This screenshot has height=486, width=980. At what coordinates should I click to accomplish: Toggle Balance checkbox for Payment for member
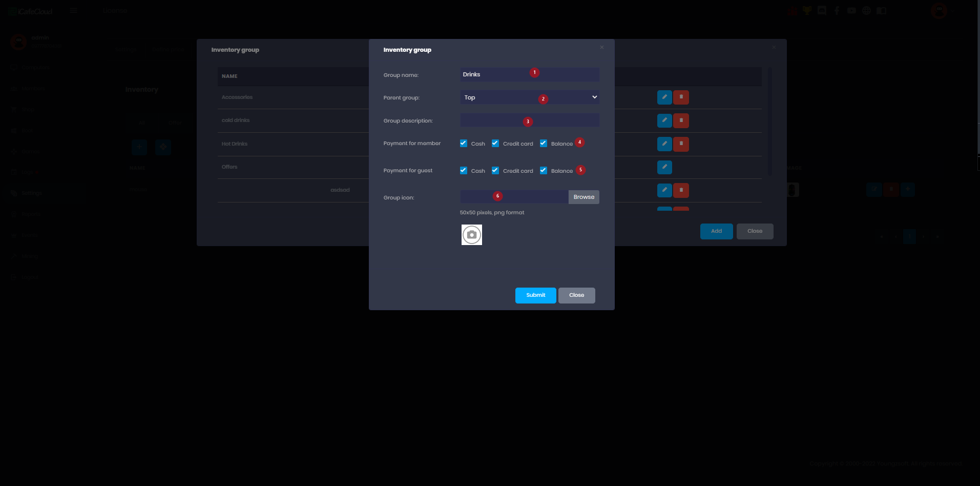click(x=544, y=144)
